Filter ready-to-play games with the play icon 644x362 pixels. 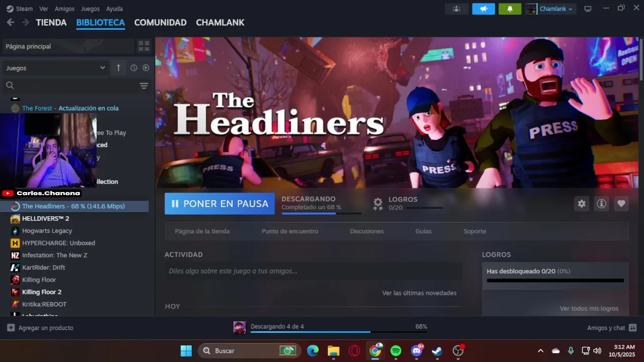click(146, 68)
